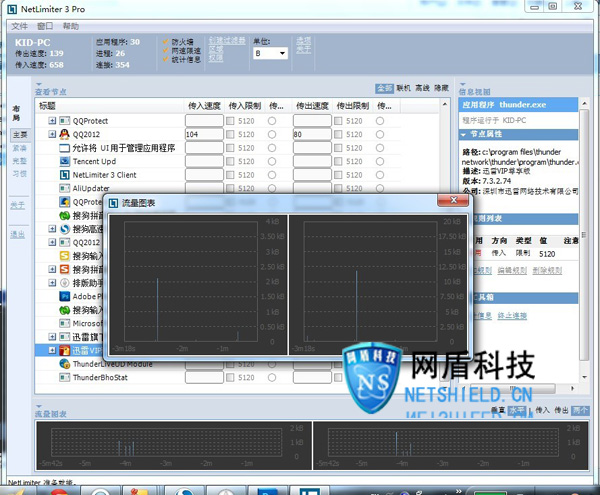Click the Adobe Photoshop row icon
Screen dimensions: 600x495
(x=64, y=296)
